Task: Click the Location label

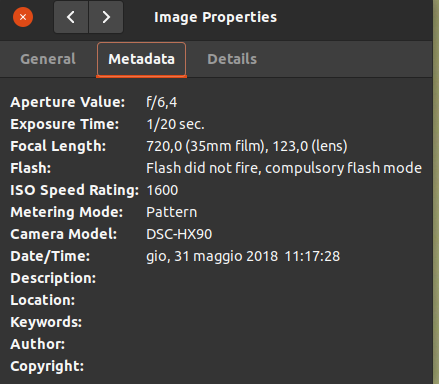Action: (43, 300)
